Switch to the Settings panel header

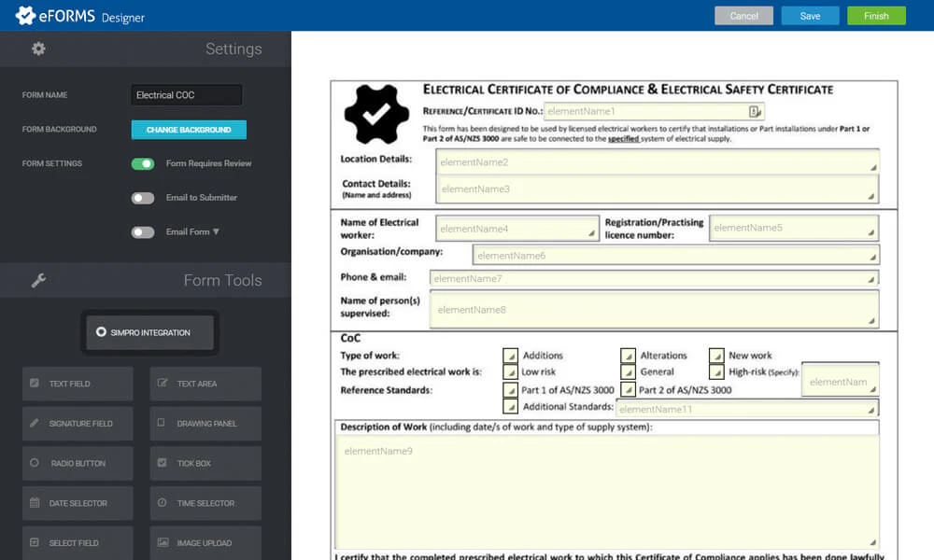tap(233, 49)
